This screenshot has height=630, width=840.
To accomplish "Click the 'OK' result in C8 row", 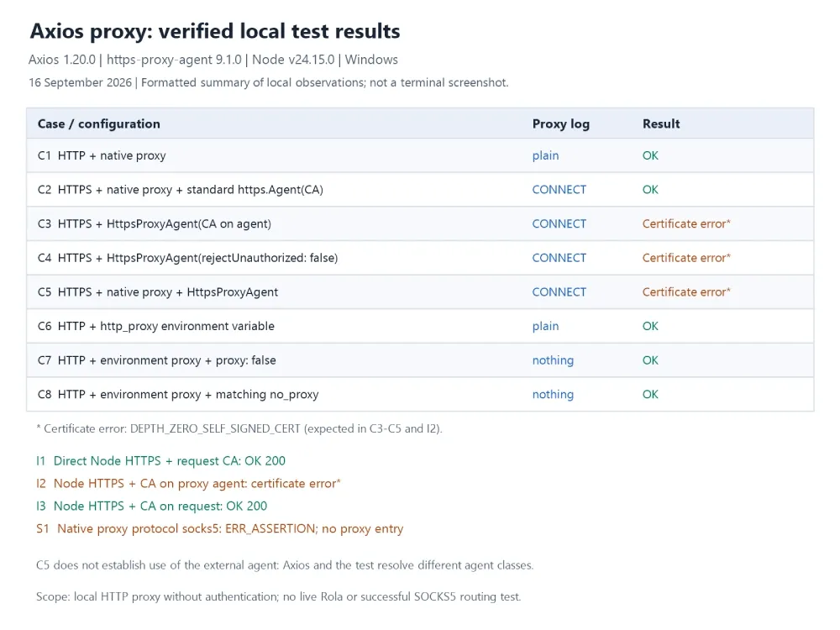I will [650, 394].
